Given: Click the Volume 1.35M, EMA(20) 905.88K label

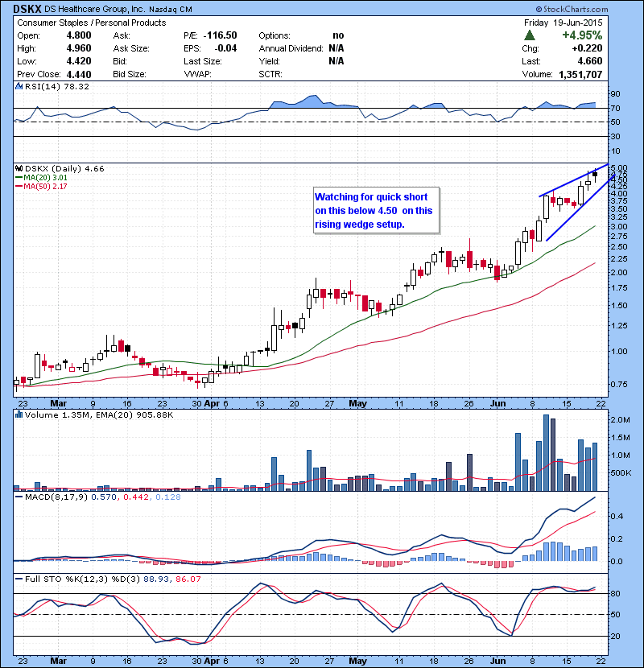Looking at the screenshot, I should (99, 414).
